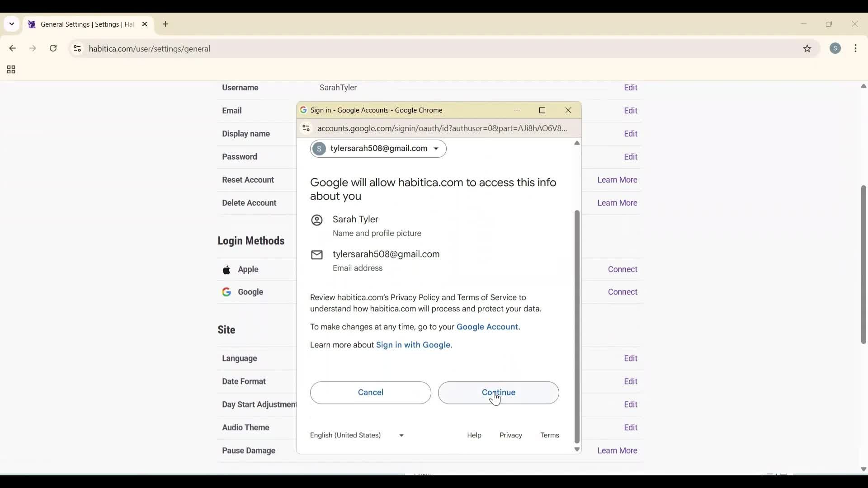This screenshot has height=488, width=868.
Task: Click the site settings icon in the address bar
Action: click(x=77, y=49)
